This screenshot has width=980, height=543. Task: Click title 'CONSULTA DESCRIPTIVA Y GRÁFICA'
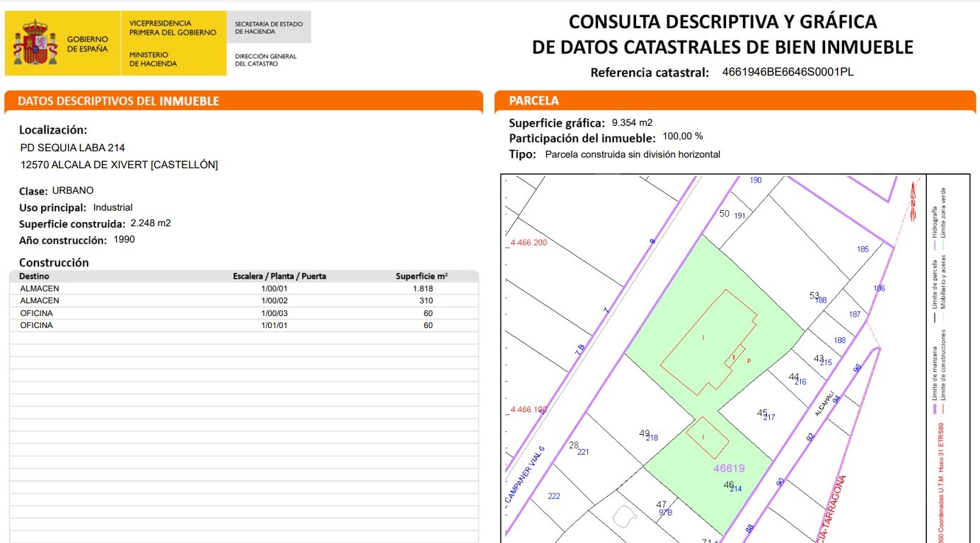pos(722,21)
